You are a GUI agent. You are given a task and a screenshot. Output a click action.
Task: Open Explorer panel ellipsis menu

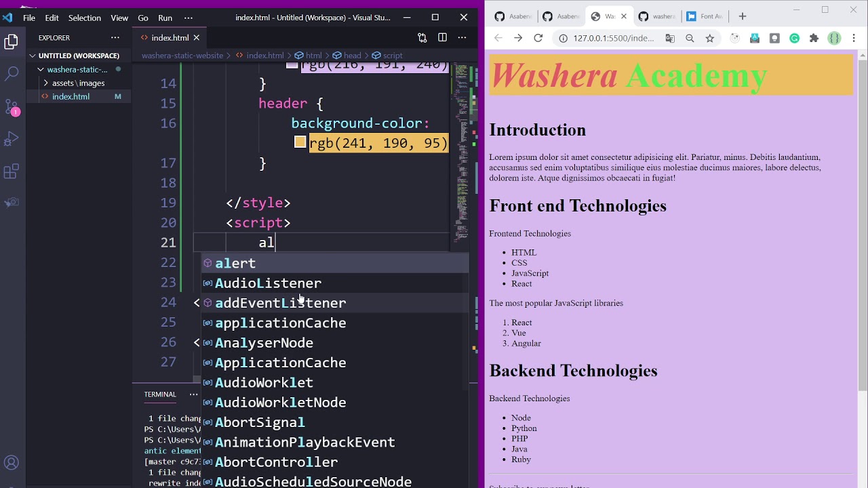coord(115,38)
